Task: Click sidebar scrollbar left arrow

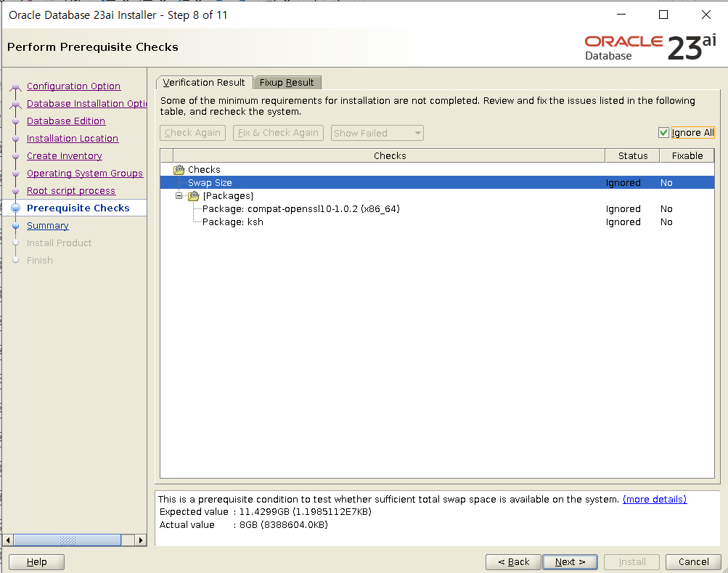Action: pos(8,540)
